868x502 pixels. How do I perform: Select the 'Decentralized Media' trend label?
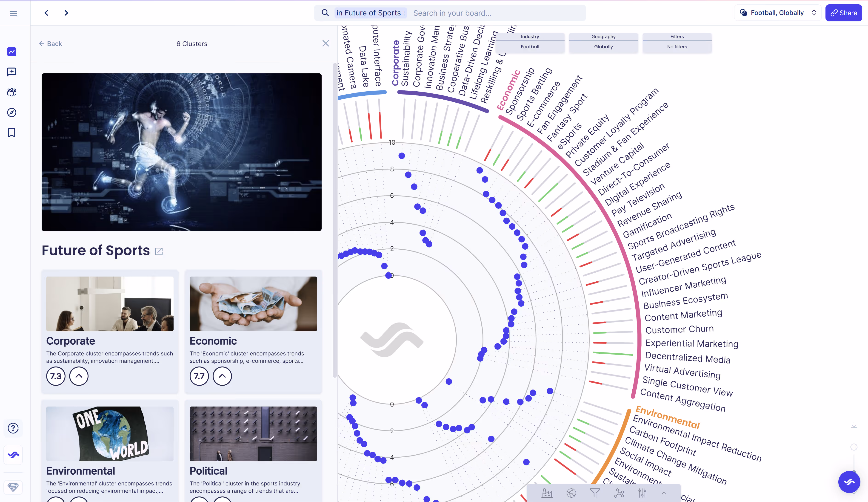coord(688,358)
